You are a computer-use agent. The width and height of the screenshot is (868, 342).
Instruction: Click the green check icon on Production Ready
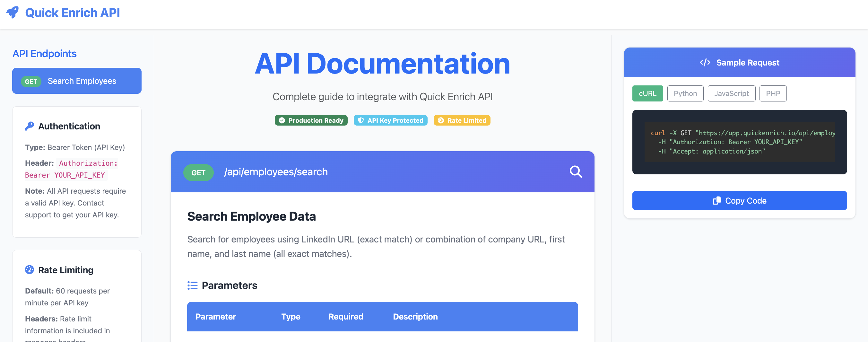[x=282, y=120]
